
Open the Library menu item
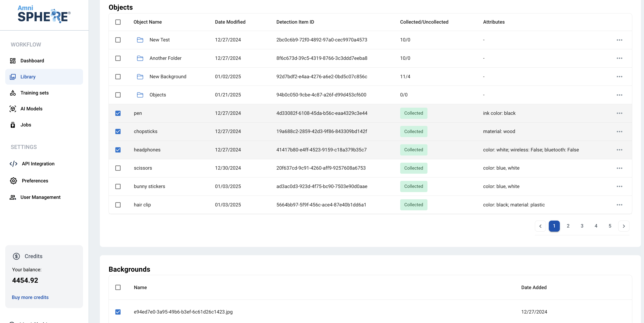point(28,77)
